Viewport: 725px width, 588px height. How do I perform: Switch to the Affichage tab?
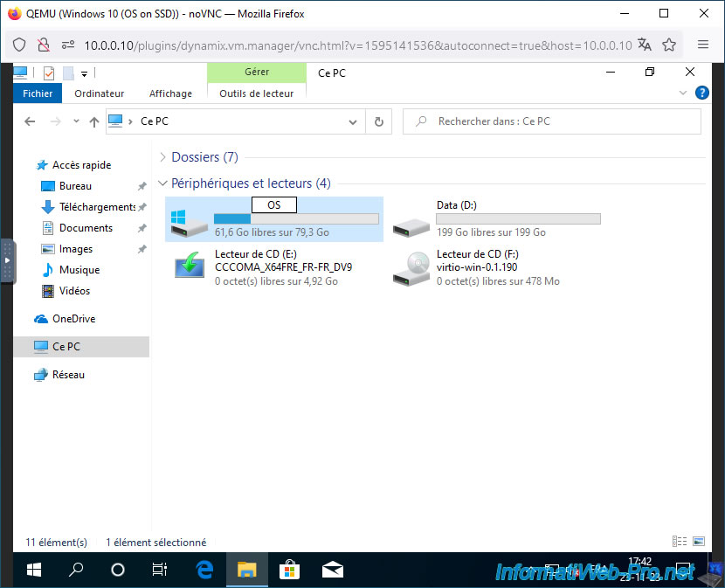click(170, 93)
